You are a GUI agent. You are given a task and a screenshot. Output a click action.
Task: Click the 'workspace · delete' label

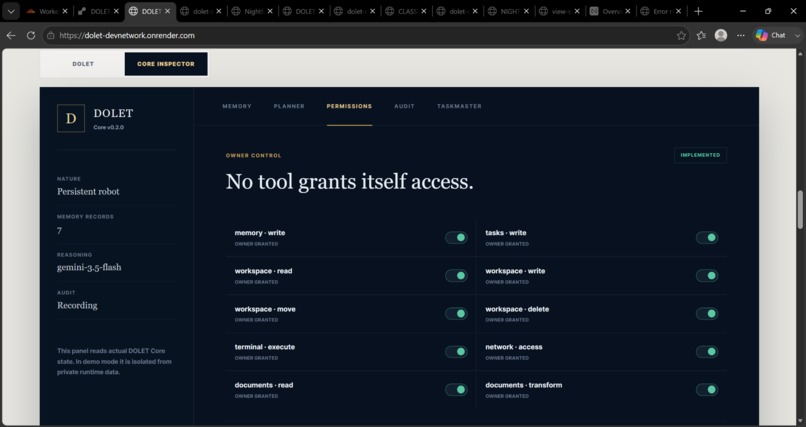[517, 309]
